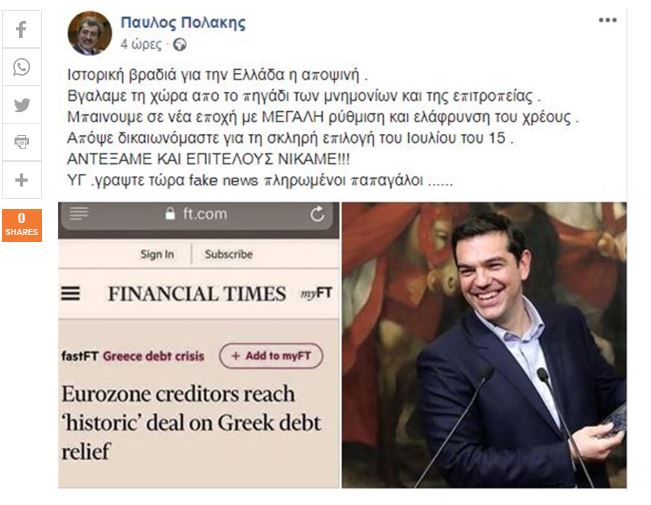Screen dimensions: 651x505
Task: Share the post via Facebook icon
Action: coord(22,29)
